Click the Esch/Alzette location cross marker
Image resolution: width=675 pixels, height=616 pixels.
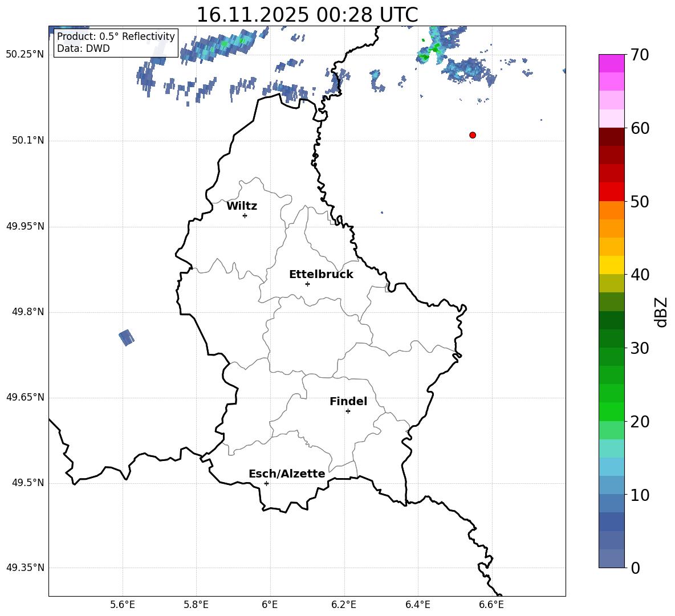[266, 483]
